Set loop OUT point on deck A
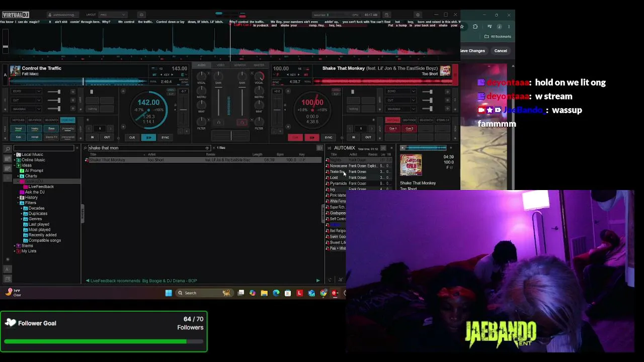Viewport: 644px width, 362px height. pos(107,137)
